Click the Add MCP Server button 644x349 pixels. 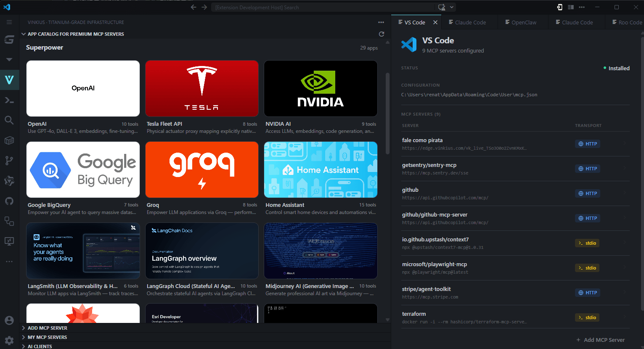(600, 340)
